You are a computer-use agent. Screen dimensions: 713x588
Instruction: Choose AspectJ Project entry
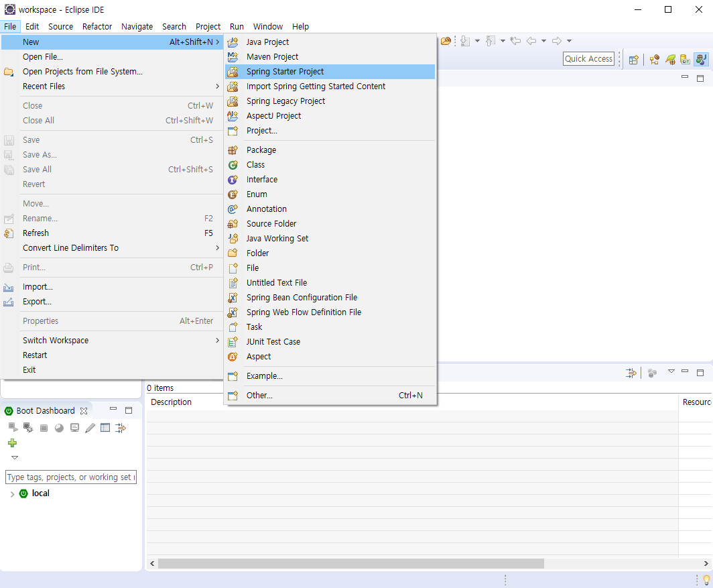coord(330,115)
